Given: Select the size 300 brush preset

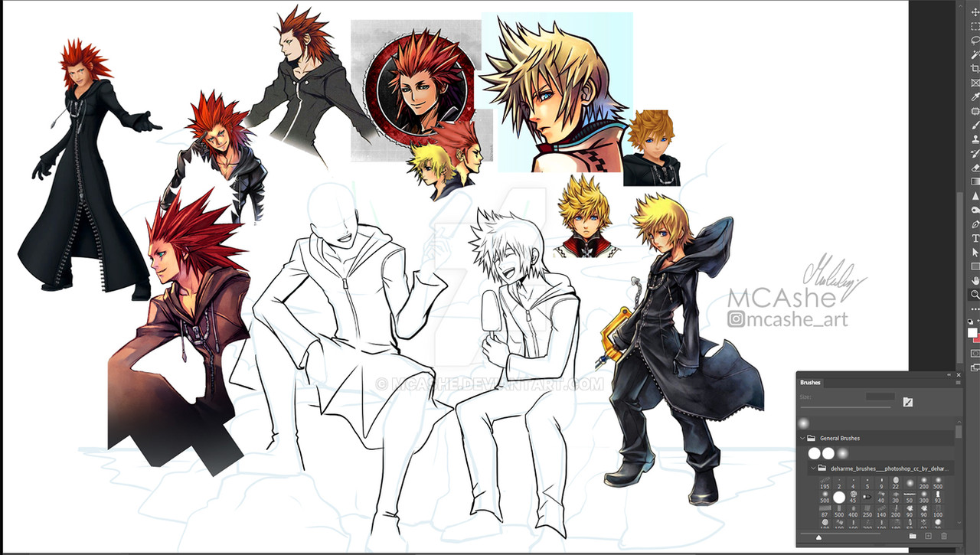Looking at the screenshot, I should click(924, 498).
